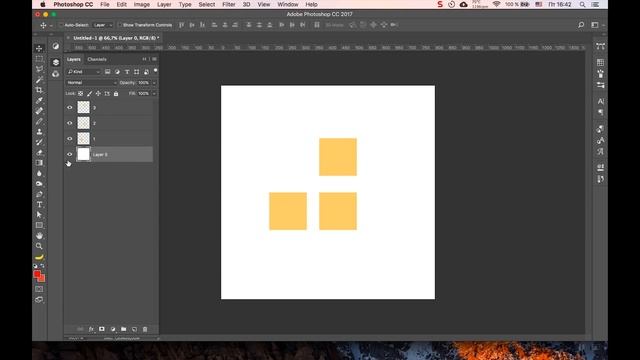Select layer 3 thumbnail
This screenshot has width=640, height=360.
tap(83, 107)
